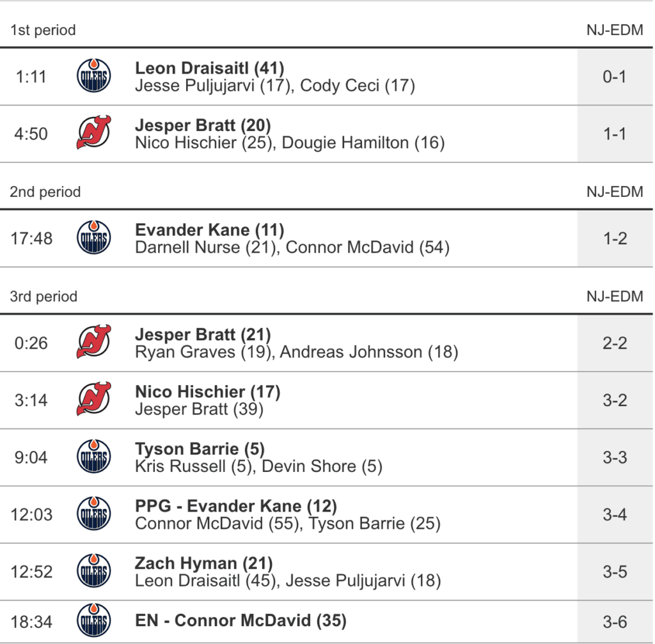Click Devils logo beside Jesper Bratt (21)
The image size is (655, 644).
point(93,343)
